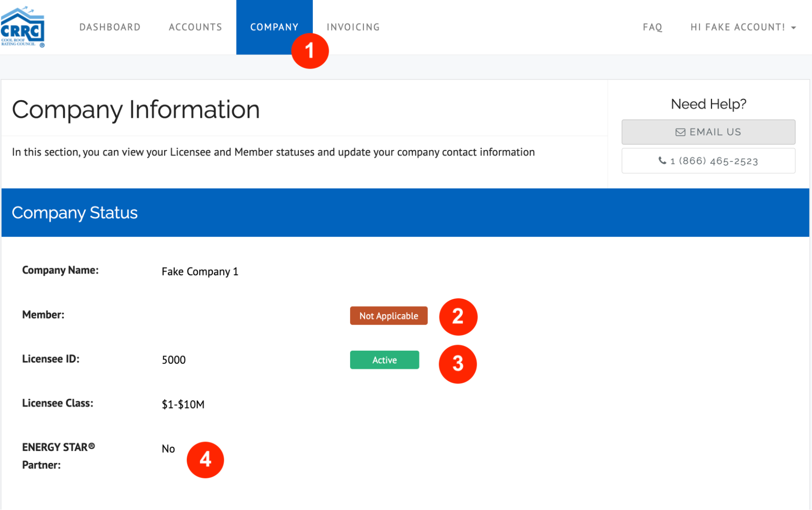Click the red circle labeled 3
The height and width of the screenshot is (510, 812).
tap(458, 364)
